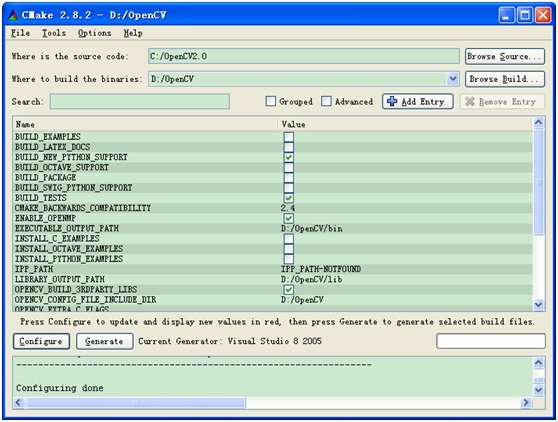Screen dimensions: 558x422
Task: Check INSTALL_PYTHON_EXAMPLES box
Action: [x=289, y=259]
